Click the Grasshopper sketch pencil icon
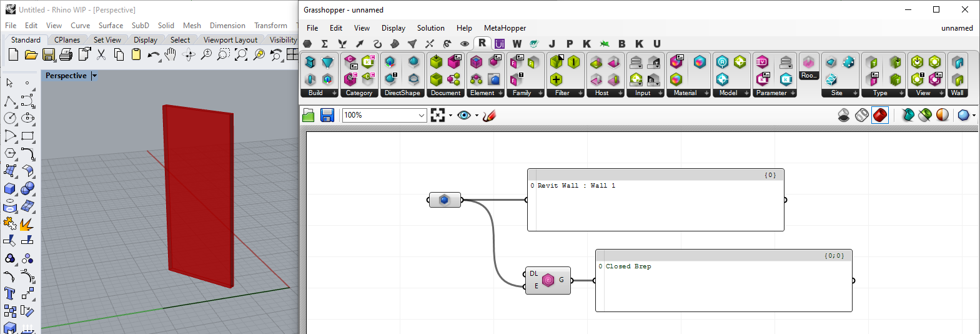This screenshot has width=980, height=334. pyautogui.click(x=489, y=115)
